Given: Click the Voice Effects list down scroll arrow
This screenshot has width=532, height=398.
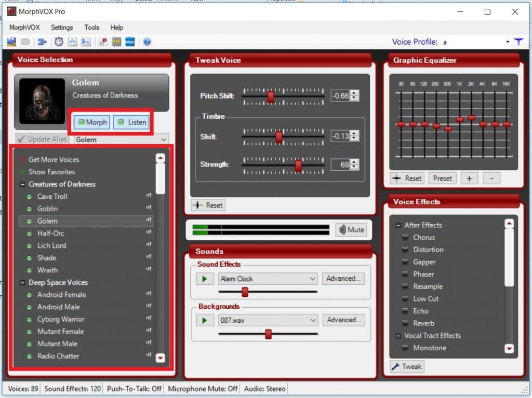Looking at the screenshot, I should [x=509, y=348].
